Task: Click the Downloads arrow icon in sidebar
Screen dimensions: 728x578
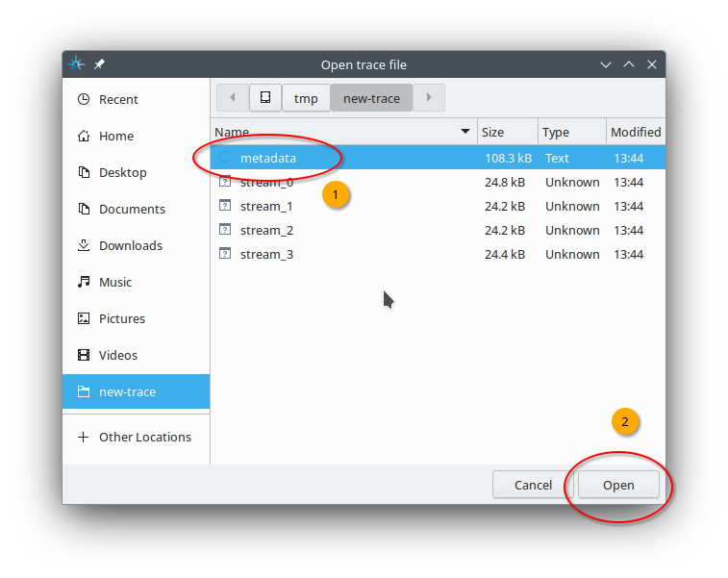Action: (x=83, y=245)
